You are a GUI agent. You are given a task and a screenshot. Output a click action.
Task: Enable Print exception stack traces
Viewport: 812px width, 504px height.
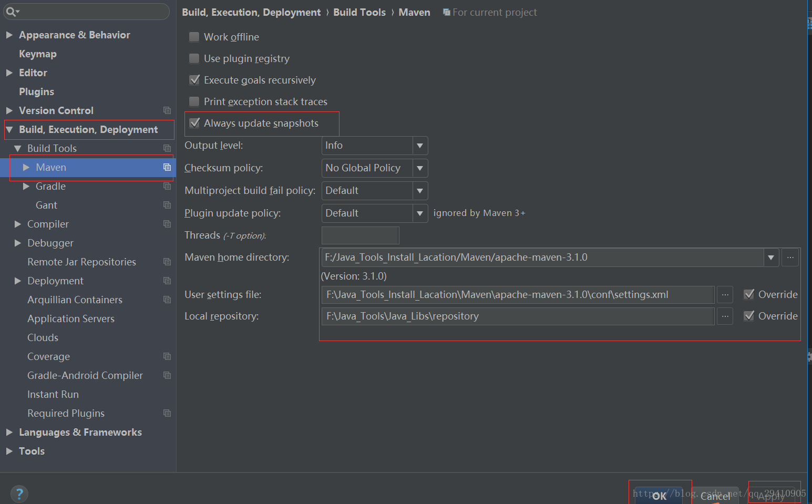(x=194, y=101)
